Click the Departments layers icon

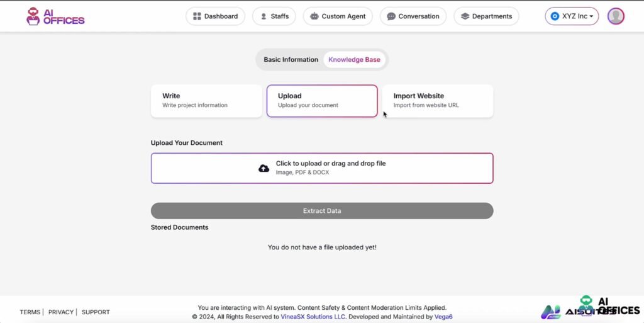(x=465, y=16)
